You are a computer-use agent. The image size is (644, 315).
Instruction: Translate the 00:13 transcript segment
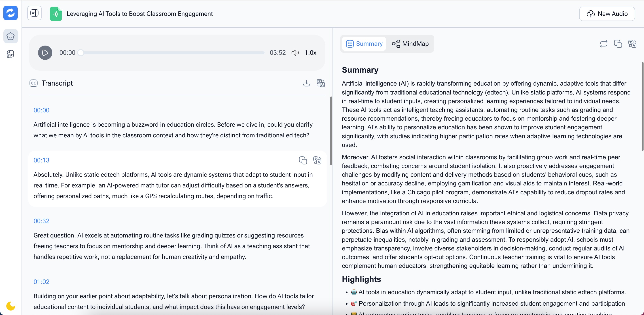point(317,160)
